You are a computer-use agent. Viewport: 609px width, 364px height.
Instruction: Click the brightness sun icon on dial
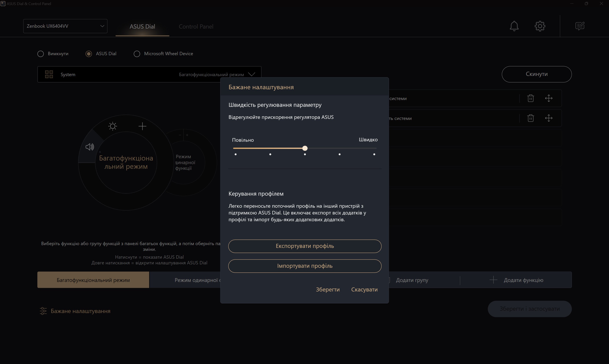113,126
